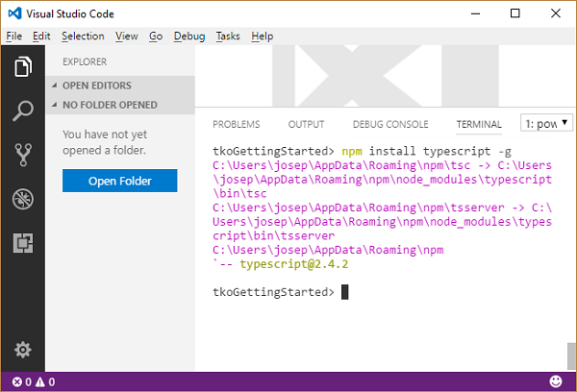Click the errors count in the status bar
The height and width of the screenshot is (392, 577).
pos(22,382)
